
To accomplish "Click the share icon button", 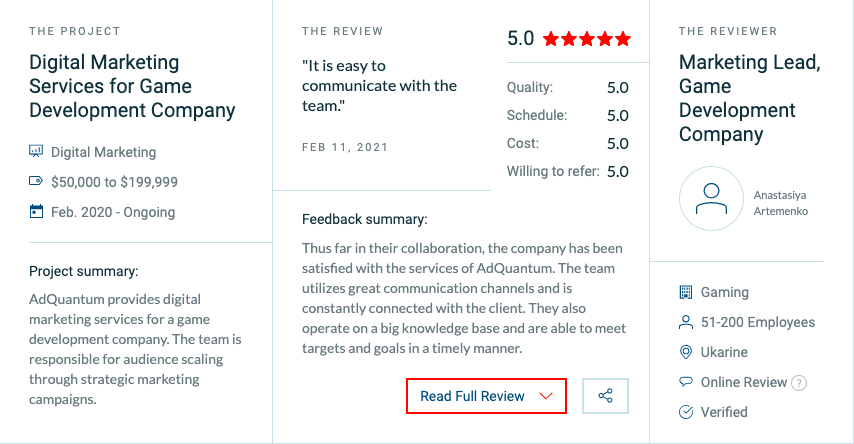I will 605,396.
